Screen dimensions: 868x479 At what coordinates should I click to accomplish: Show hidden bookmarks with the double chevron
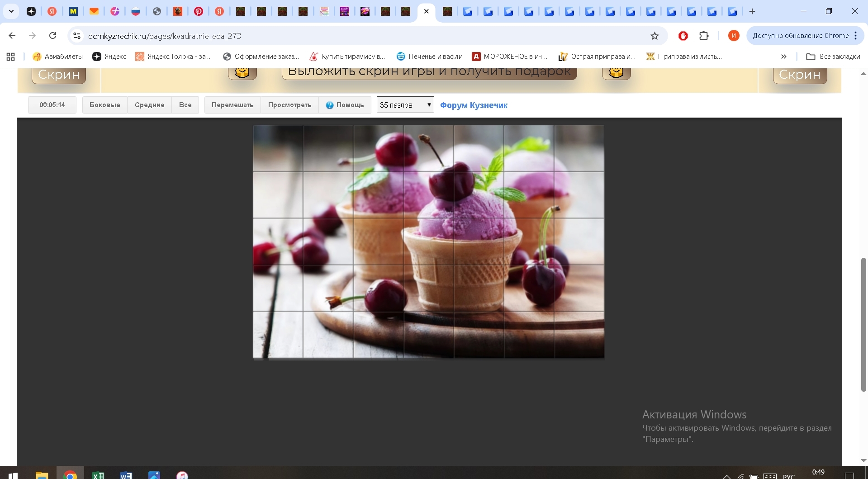[783, 57]
